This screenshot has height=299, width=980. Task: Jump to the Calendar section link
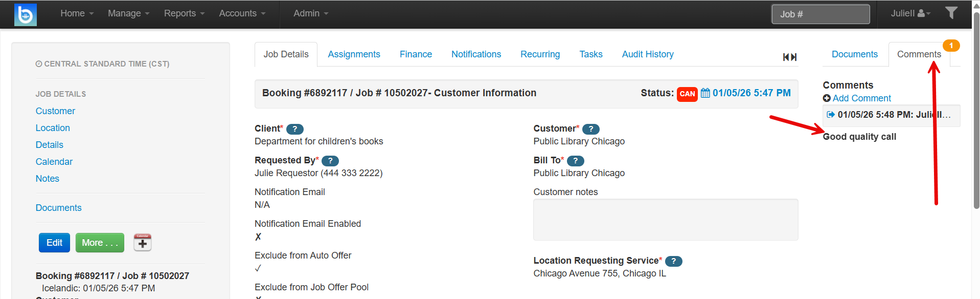pyautogui.click(x=54, y=162)
